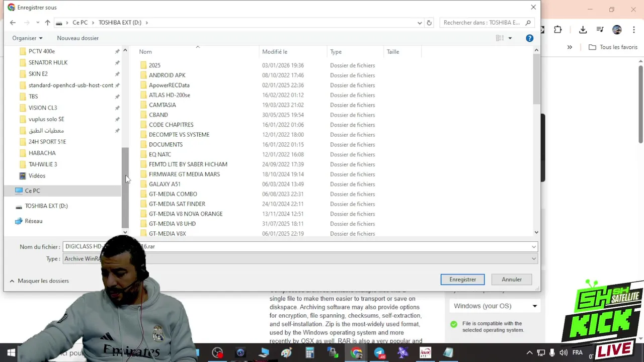Open the Type file format dropdown
Image resolution: width=644 pixels, height=362 pixels.
point(300,259)
